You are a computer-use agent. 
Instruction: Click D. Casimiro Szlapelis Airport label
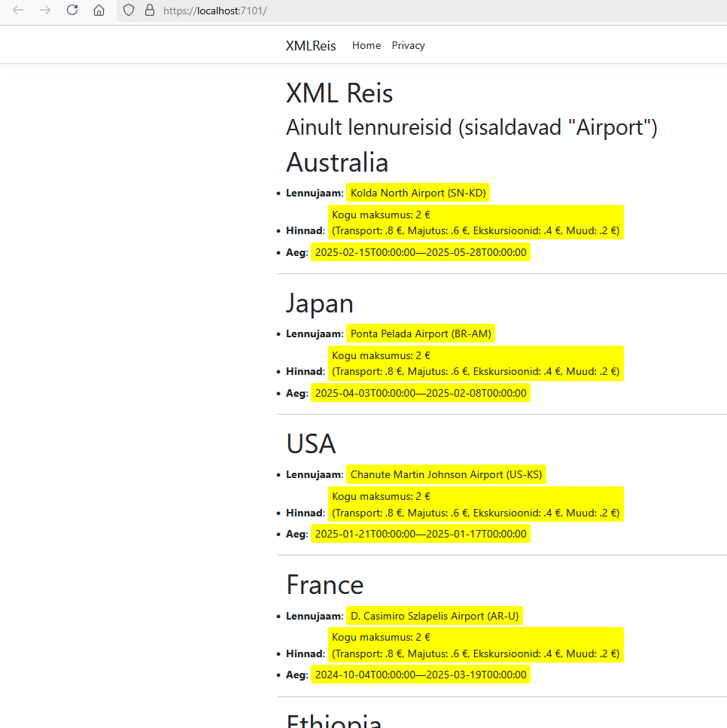pyautogui.click(x=435, y=616)
